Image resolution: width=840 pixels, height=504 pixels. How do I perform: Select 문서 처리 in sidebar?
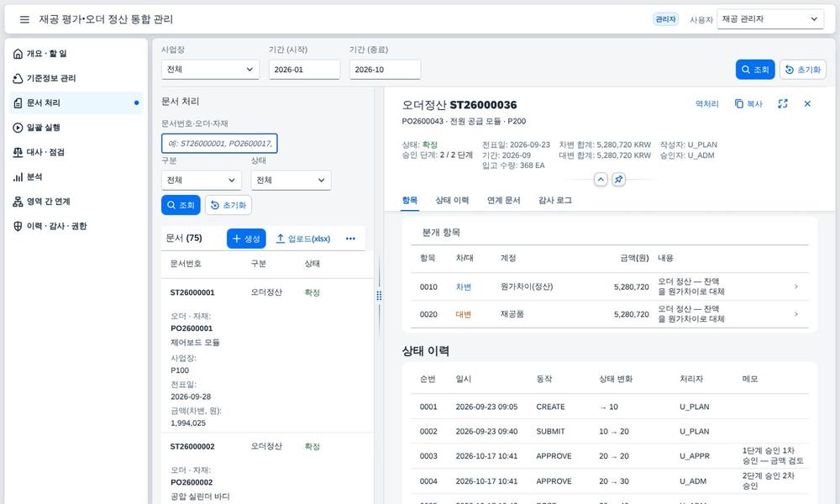[x=76, y=102]
